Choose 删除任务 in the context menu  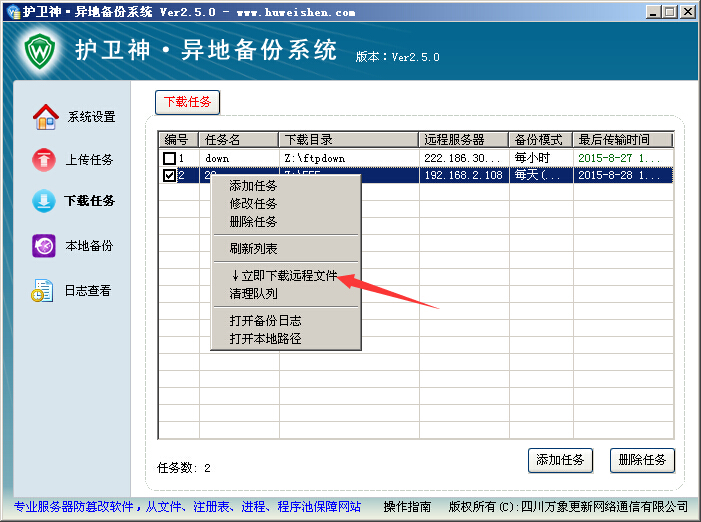point(253,221)
